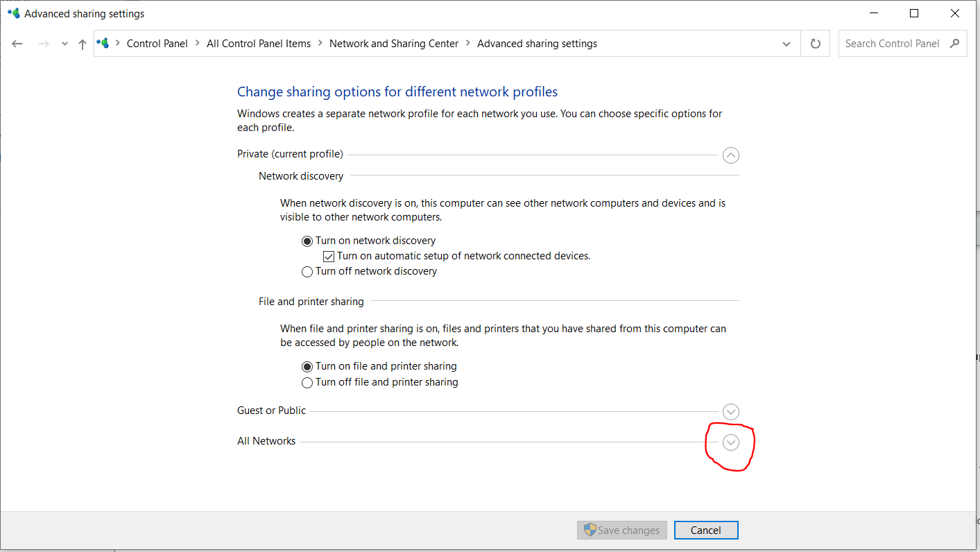Click the search magnifier icon
This screenshot has width=980, height=552.
point(955,43)
